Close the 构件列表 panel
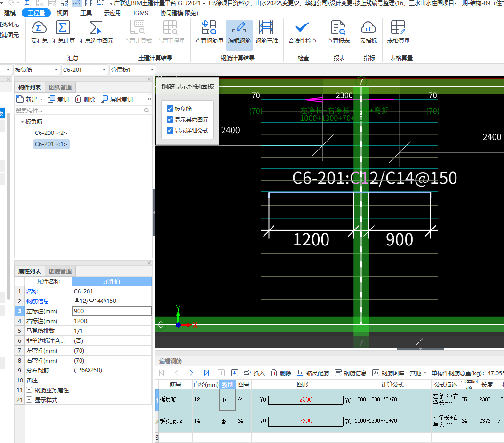The height and width of the screenshot is (443, 504). (149, 79)
